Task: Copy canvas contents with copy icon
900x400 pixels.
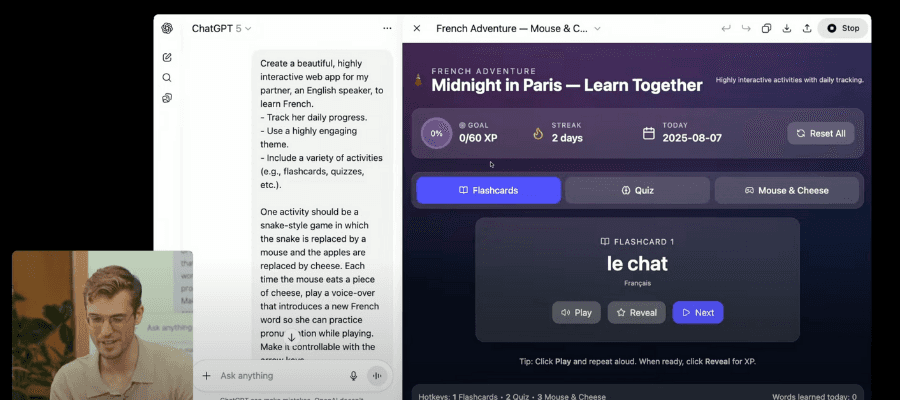Action: [x=766, y=28]
